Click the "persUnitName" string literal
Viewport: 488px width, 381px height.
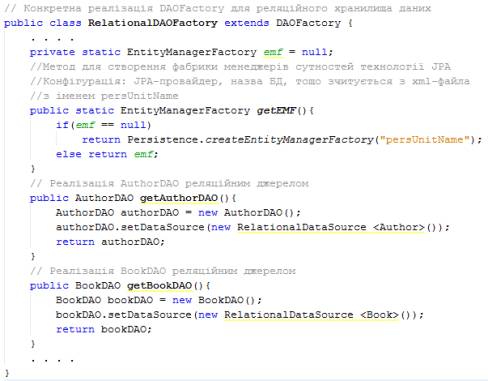[x=425, y=140]
